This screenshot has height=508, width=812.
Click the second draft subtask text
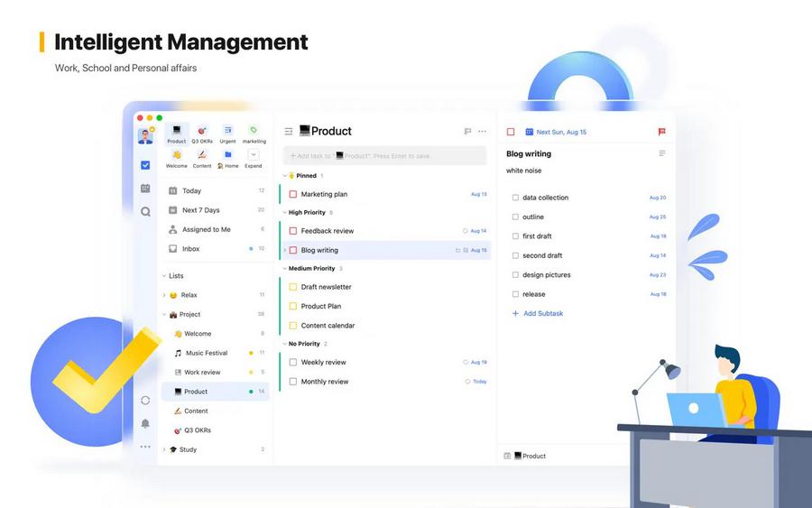[542, 256]
